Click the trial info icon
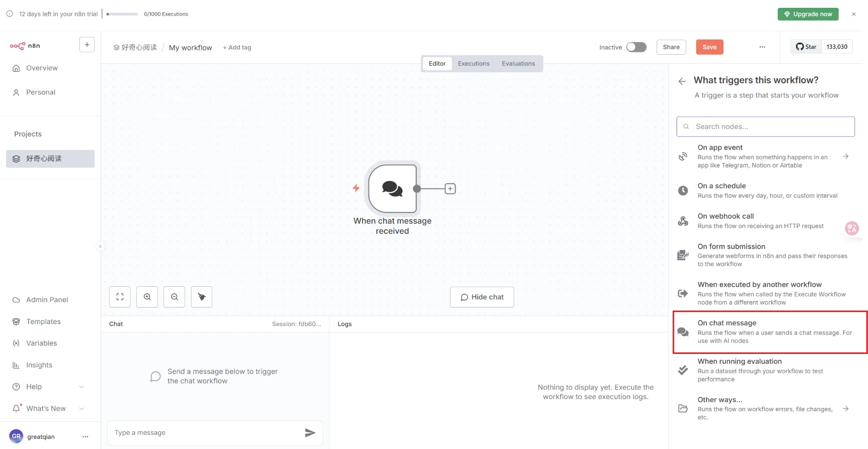 pos(10,14)
